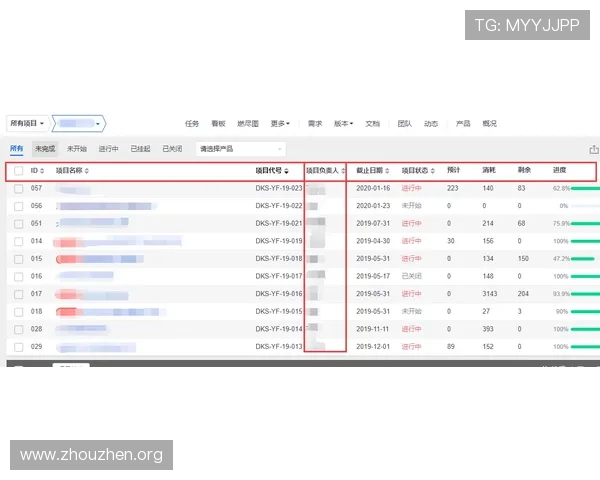Go to the 任务 section
The height and width of the screenshot is (480, 600).
click(192, 124)
